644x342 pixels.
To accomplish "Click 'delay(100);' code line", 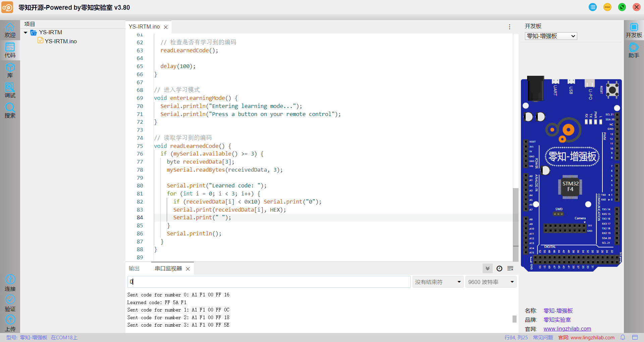I will pyautogui.click(x=178, y=66).
